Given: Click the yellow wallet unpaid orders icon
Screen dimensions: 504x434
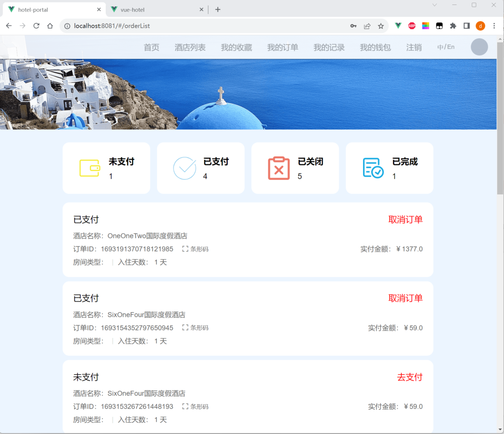Looking at the screenshot, I should coord(90,168).
